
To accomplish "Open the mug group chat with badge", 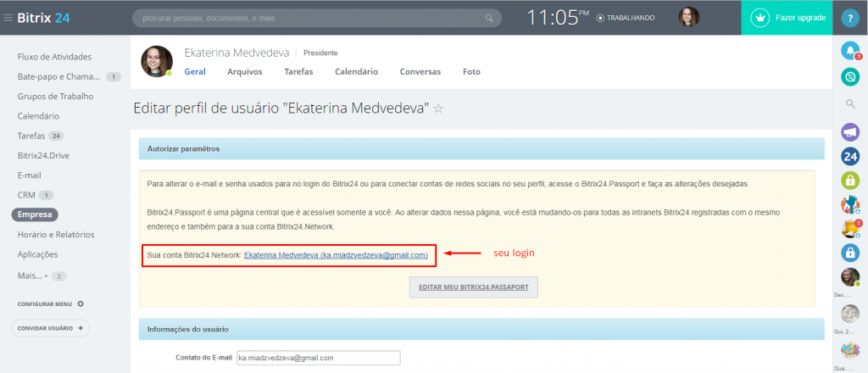I will coord(850,229).
